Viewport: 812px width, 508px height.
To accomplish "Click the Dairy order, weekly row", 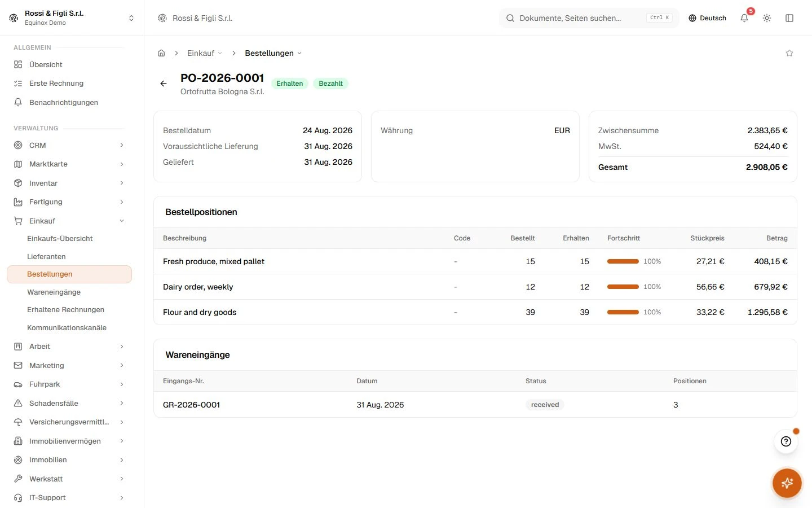I will 475,287.
